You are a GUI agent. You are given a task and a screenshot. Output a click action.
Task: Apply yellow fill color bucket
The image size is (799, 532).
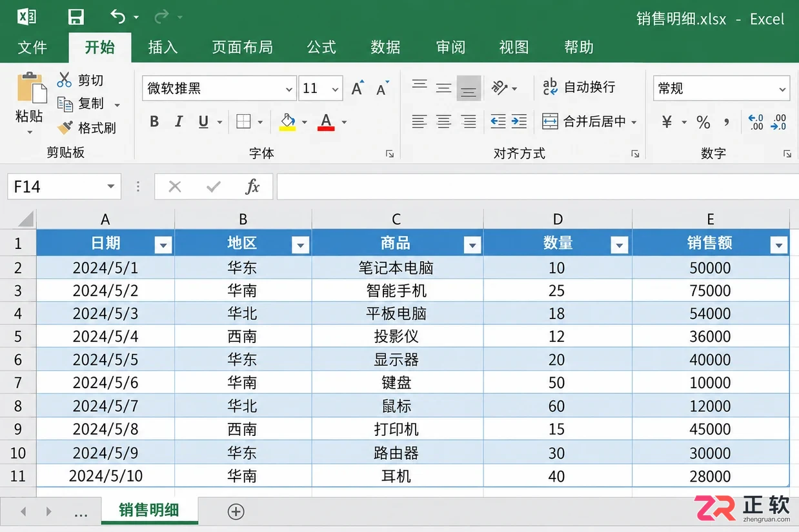coord(287,122)
